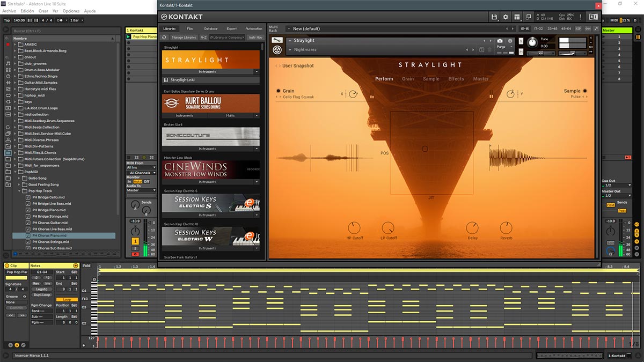Viewport: 644px width, 362px height.
Task: Open Kontakt's save (floppy disk) menu
Action: [494, 17]
